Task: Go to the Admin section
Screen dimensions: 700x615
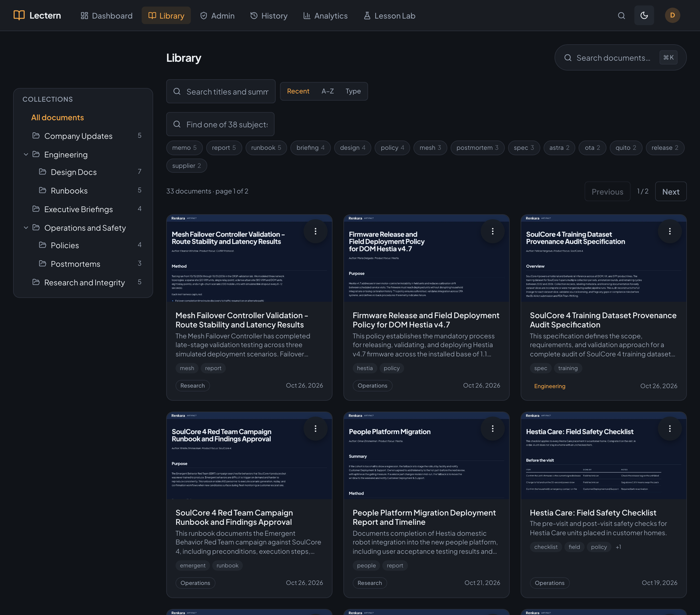Action: click(217, 16)
